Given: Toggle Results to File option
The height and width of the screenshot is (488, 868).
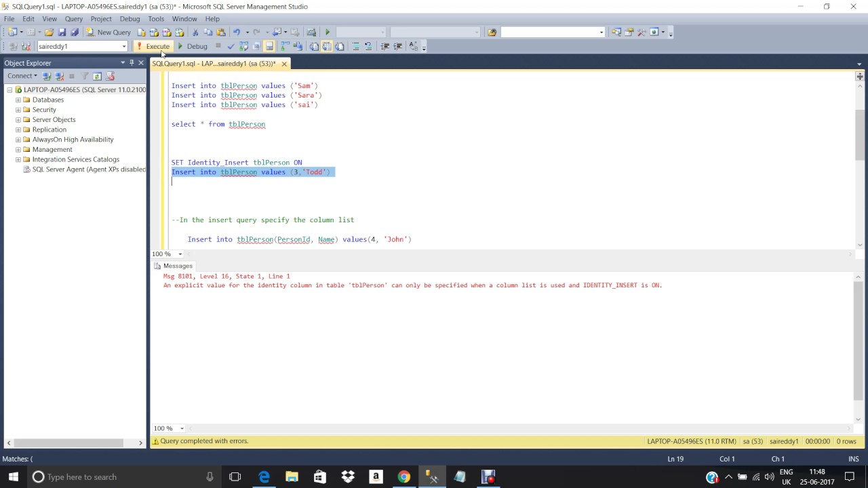Looking at the screenshot, I should tap(339, 46).
